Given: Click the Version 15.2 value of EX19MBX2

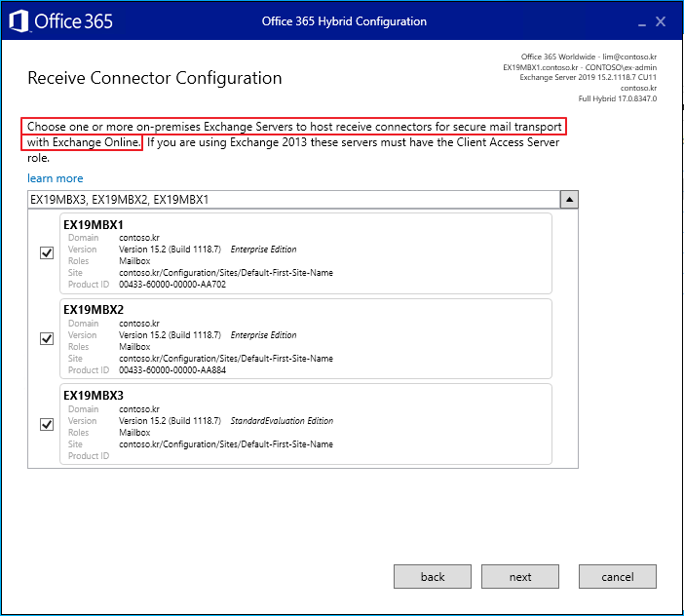Looking at the screenshot, I should [171, 335].
